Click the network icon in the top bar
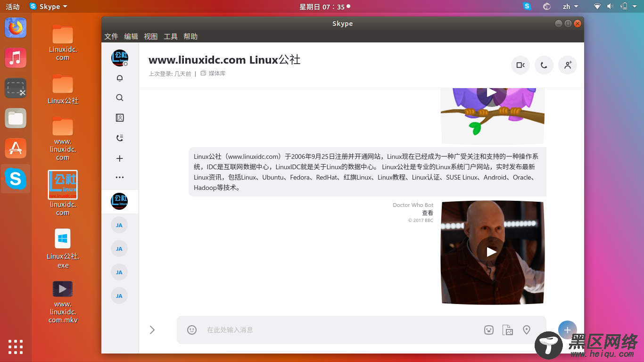This screenshot has height=362, width=644. pyautogui.click(x=597, y=7)
